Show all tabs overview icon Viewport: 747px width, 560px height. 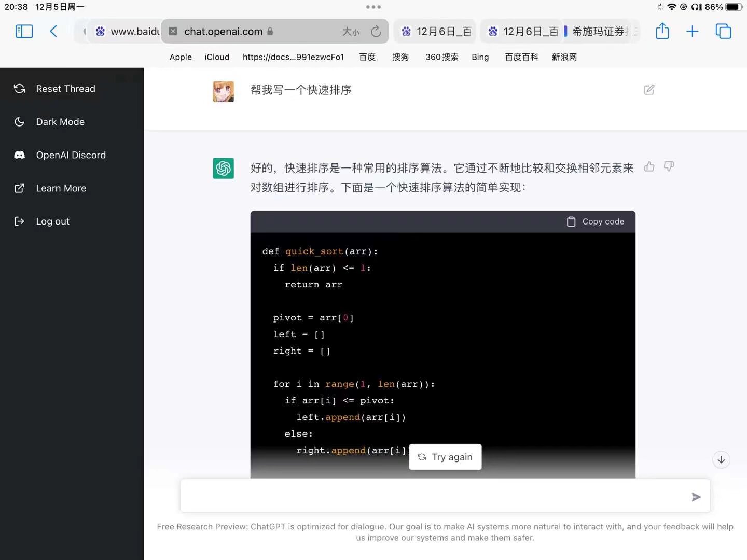point(723,32)
